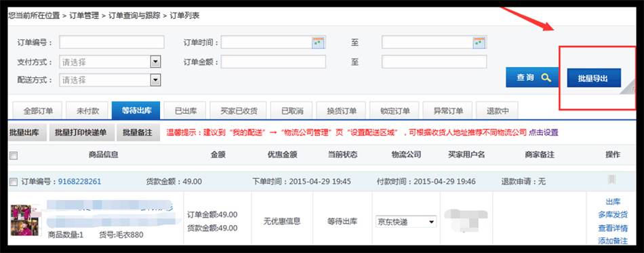Click the 物流公司 column header

pos(406,155)
